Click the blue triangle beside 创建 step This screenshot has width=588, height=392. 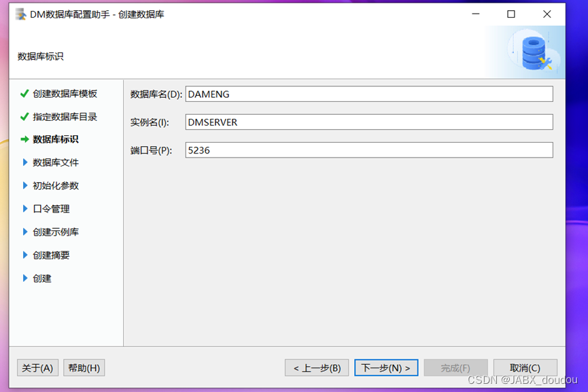point(25,278)
